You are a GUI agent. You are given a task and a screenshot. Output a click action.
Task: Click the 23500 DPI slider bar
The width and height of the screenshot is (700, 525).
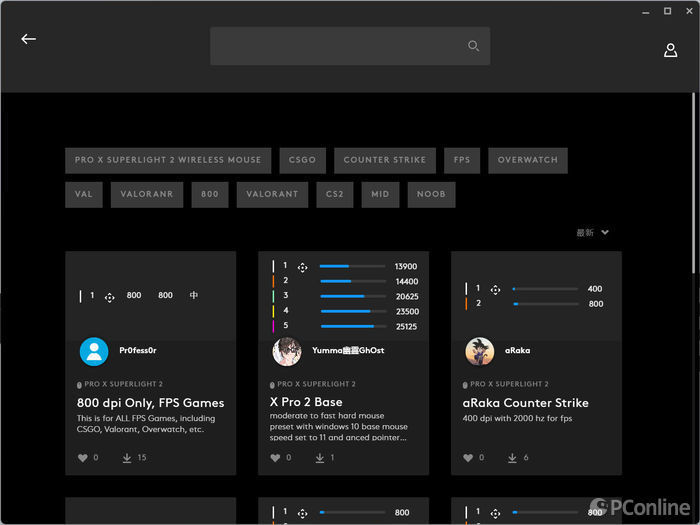(353, 312)
